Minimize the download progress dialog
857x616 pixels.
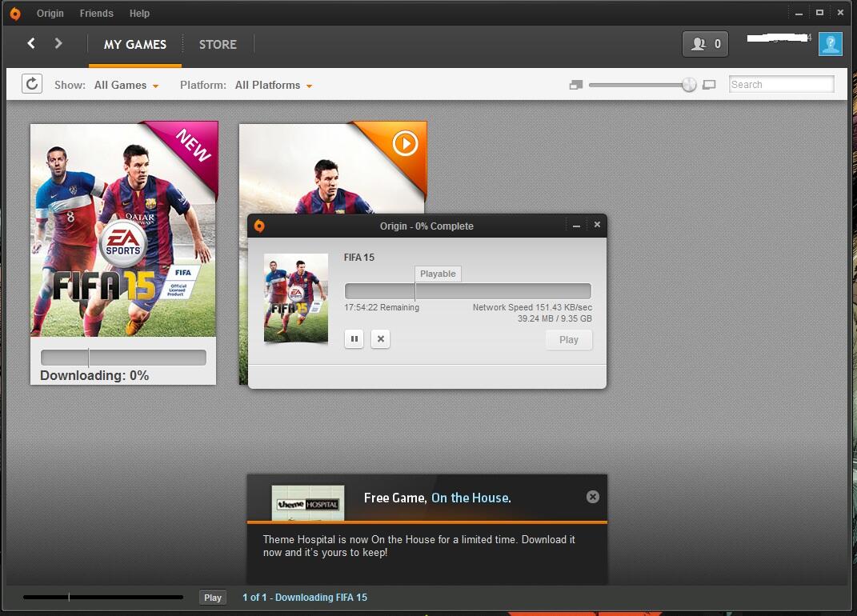click(x=576, y=226)
